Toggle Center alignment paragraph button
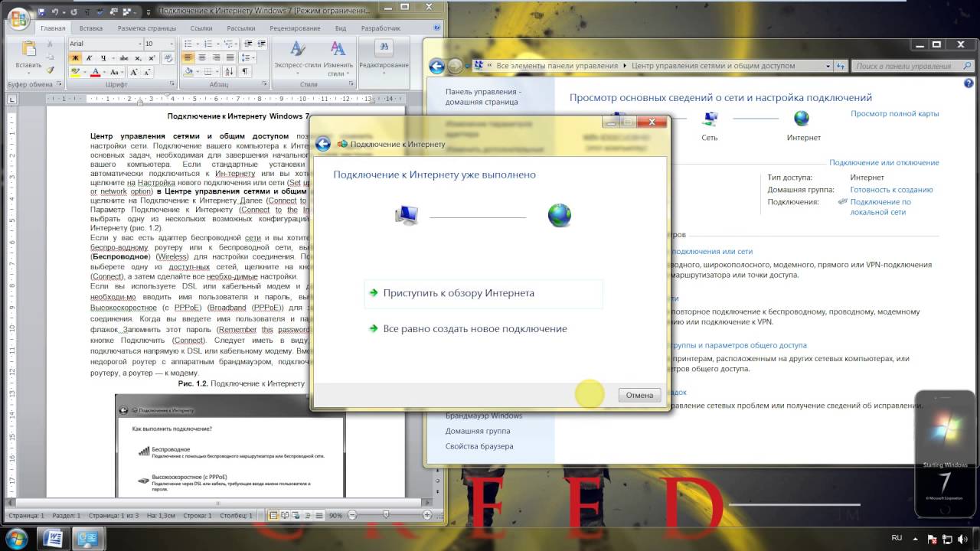The image size is (980, 551). tap(202, 57)
